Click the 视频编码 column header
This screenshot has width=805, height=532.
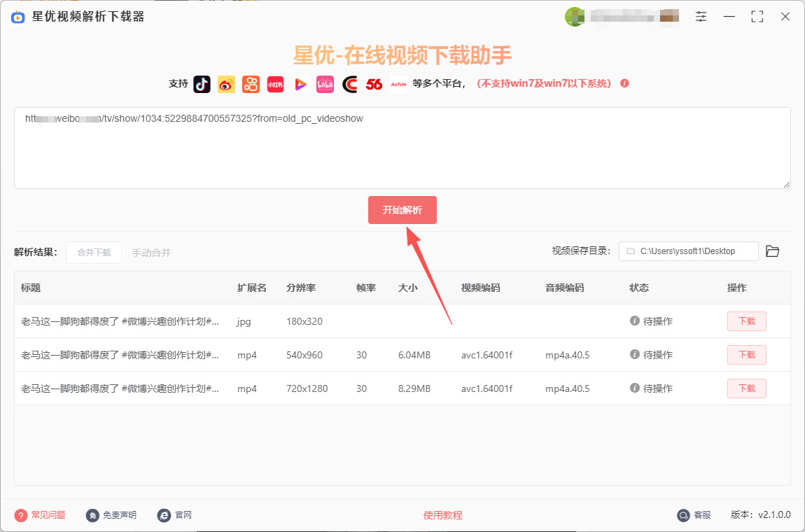point(480,288)
